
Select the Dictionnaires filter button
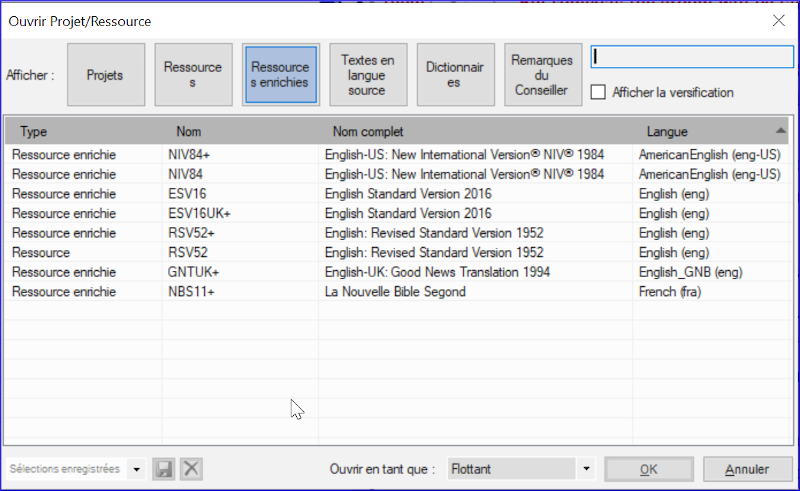pyautogui.click(x=455, y=75)
